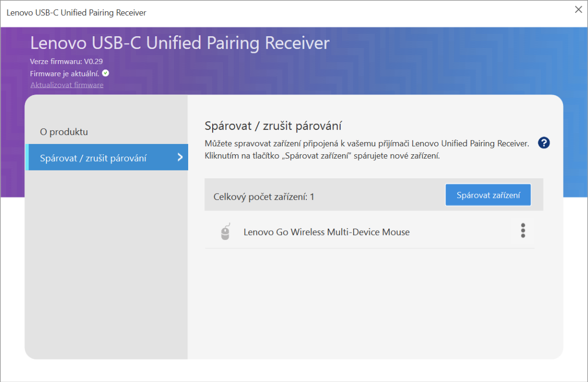588x382 pixels.
Task: Click the Firmware je aktuální status text
Action: click(x=65, y=73)
